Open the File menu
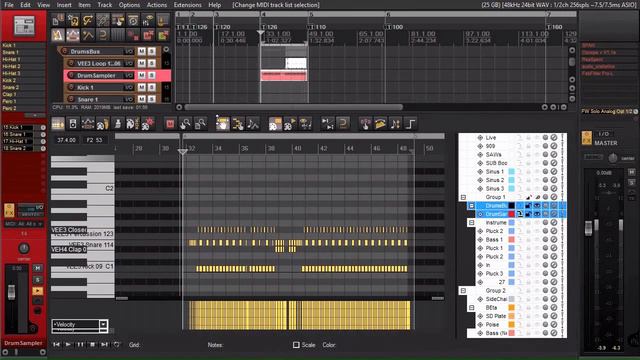This screenshot has width=640, height=360. [x=9, y=5]
